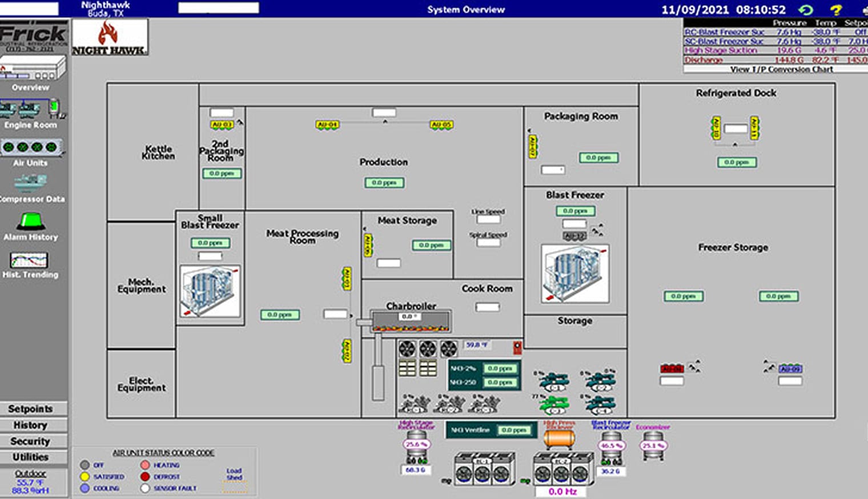Click View T/P Conversion Chart
The width and height of the screenshot is (868, 499).
(781, 69)
